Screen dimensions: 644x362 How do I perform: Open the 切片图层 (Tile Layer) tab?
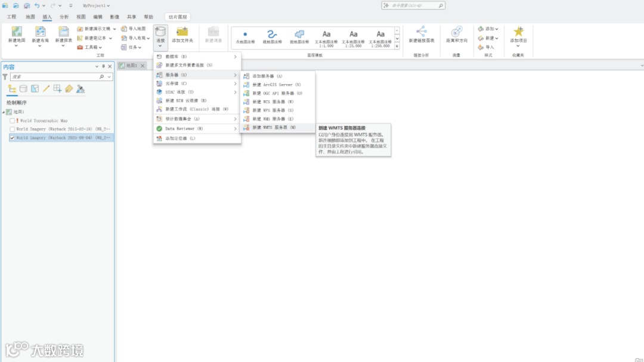coord(178,17)
